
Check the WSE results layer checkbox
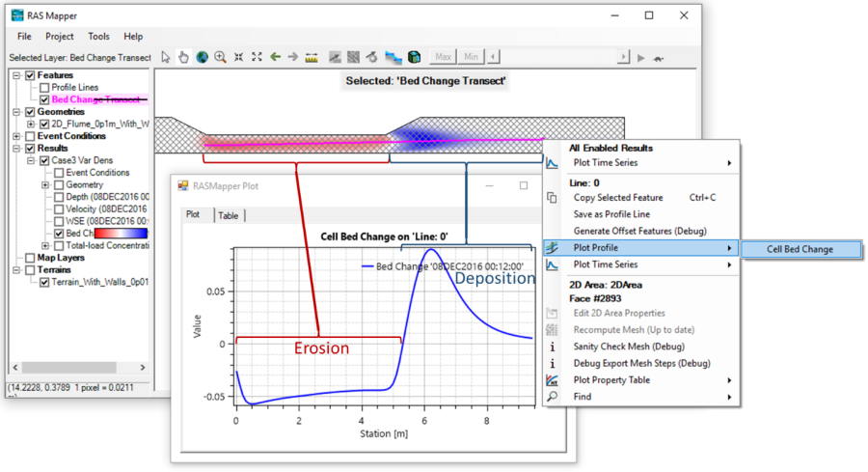pyautogui.click(x=59, y=222)
